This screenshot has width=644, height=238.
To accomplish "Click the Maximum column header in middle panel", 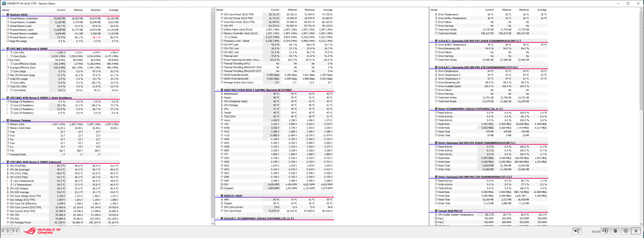I will tap(307, 10).
